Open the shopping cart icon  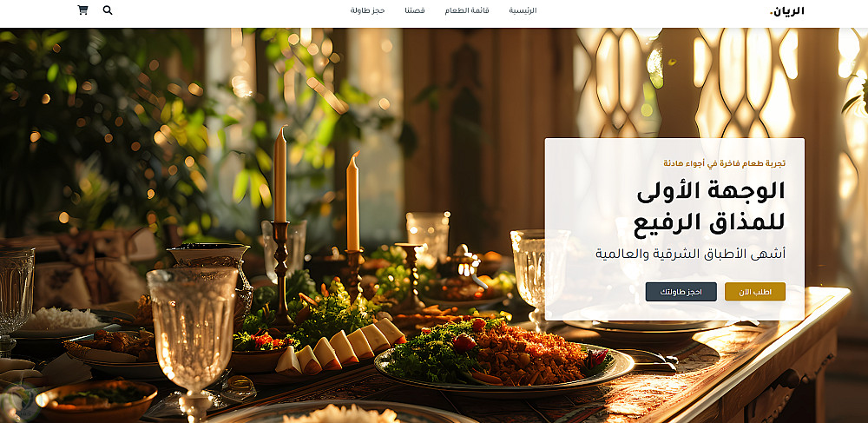(82, 10)
